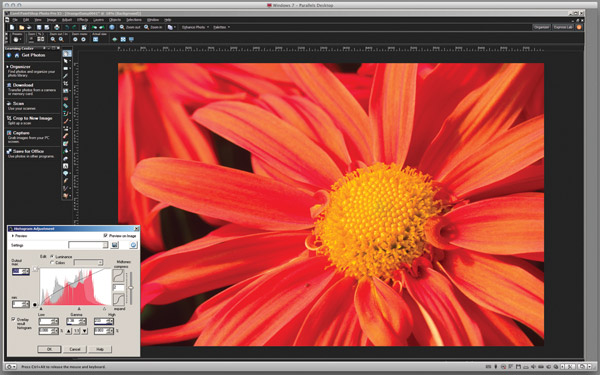Image resolution: width=600 pixels, height=375 pixels.
Task: Click the Zoom out magnifier button
Action: click(x=130, y=27)
